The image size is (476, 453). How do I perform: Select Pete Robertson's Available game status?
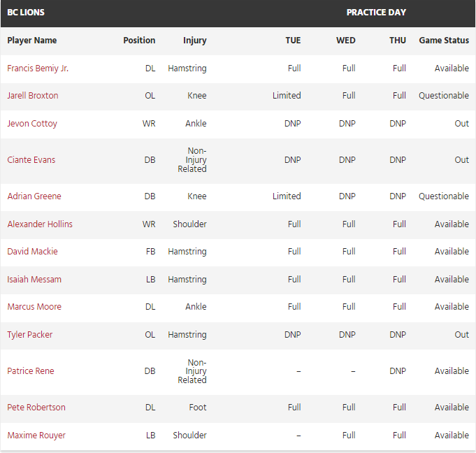(x=452, y=408)
